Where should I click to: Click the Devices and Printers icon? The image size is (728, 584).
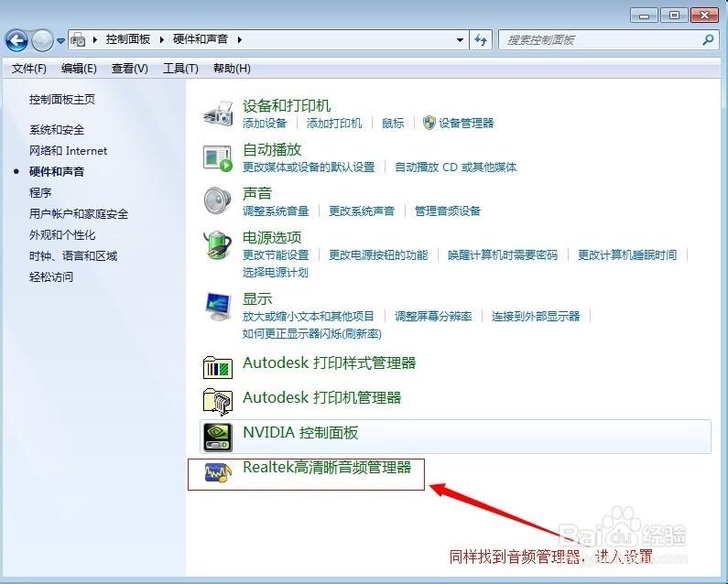(x=218, y=113)
